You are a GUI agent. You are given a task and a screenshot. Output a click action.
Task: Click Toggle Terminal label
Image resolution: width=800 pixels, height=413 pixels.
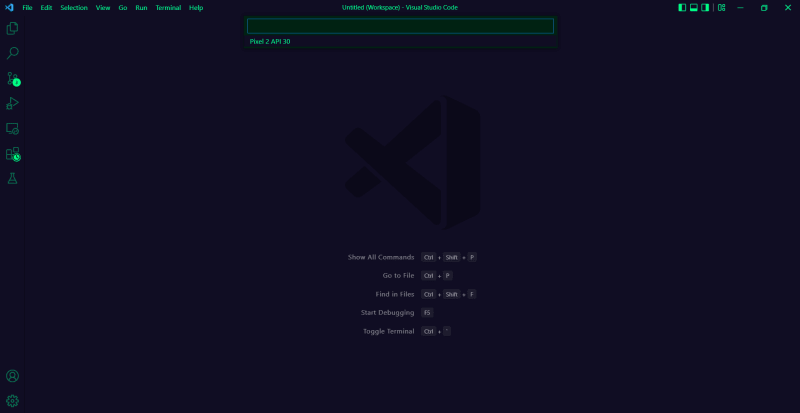389,331
